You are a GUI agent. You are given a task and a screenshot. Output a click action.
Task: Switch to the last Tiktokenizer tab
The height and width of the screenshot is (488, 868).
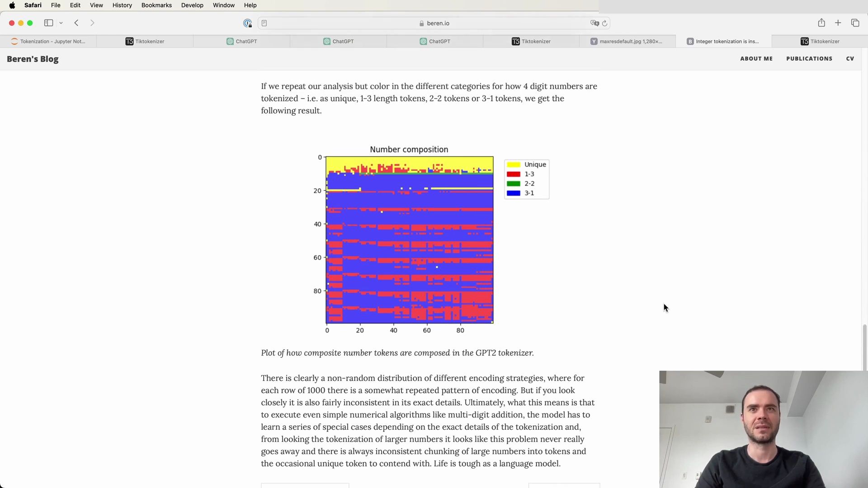click(x=820, y=41)
